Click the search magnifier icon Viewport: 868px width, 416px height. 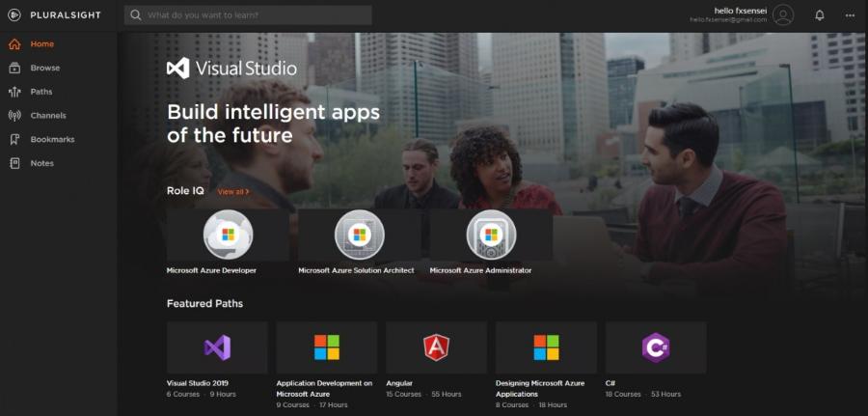[x=136, y=14]
